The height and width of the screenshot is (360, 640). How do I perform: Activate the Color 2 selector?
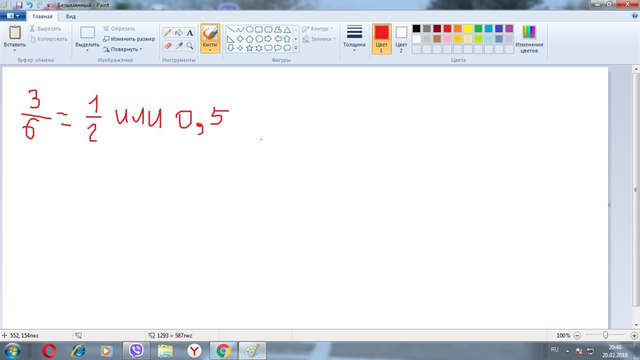pos(401,39)
